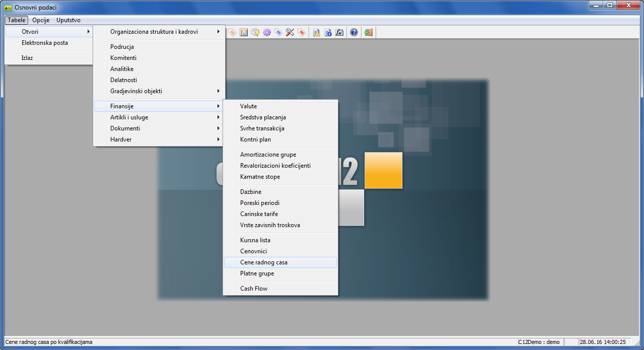The width and height of the screenshot is (644, 350).
Task: Click the purple gear toolbar icon
Action: (267, 32)
